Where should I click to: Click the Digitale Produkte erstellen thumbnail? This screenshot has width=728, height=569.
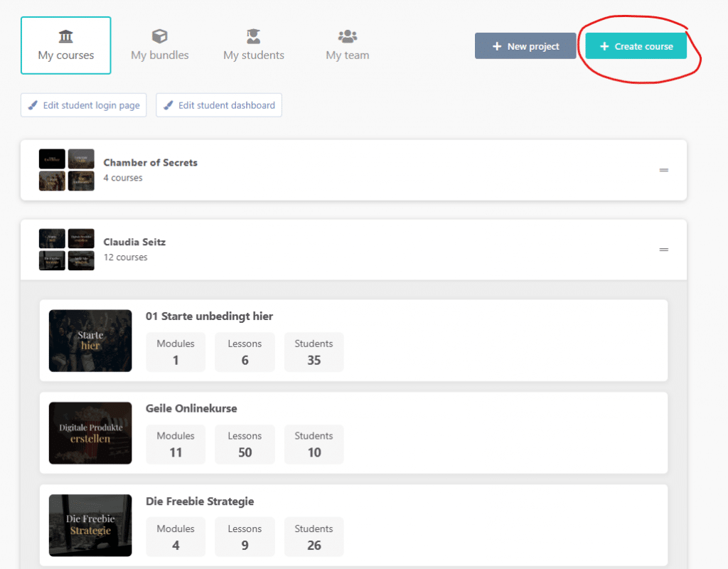pyautogui.click(x=90, y=433)
